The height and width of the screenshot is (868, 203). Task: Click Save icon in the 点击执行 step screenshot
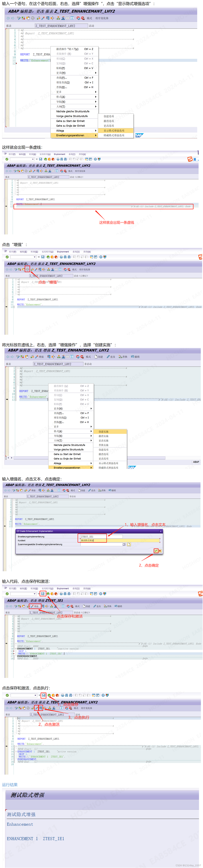pyautogui.click(x=44, y=695)
